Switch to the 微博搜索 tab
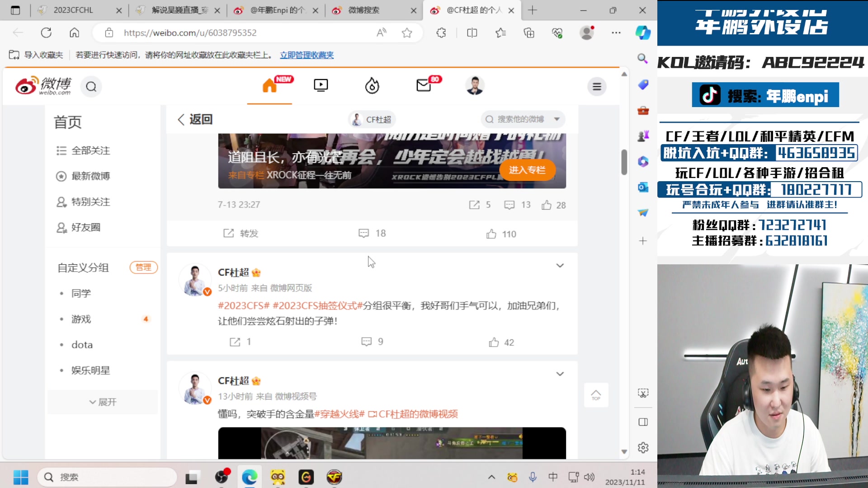The height and width of the screenshot is (488, 868). pyautogui.click(x=374, y=10)
